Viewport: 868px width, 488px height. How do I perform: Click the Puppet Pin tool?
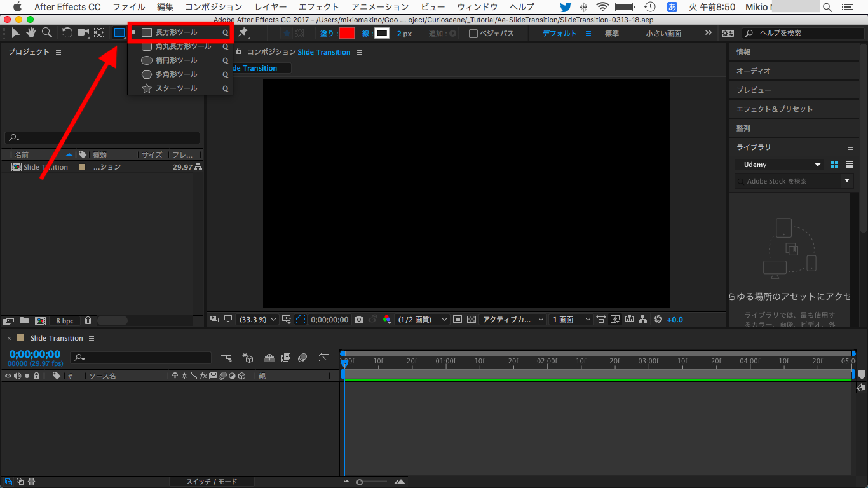tap(243, 32)
